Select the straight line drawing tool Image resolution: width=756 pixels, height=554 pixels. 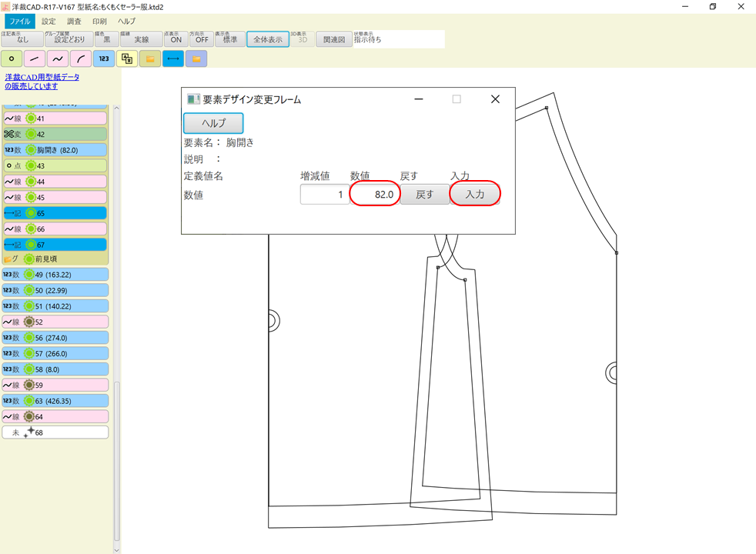tap(33, 58)
